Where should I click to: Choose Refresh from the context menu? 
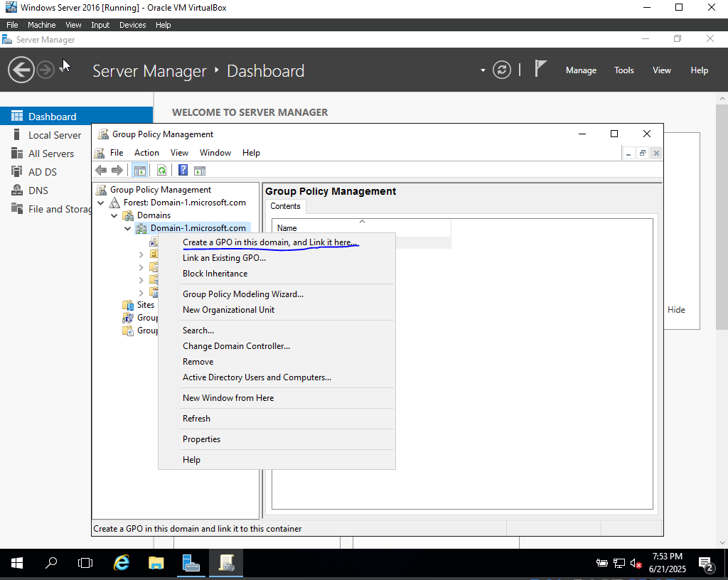pos(277,419)
